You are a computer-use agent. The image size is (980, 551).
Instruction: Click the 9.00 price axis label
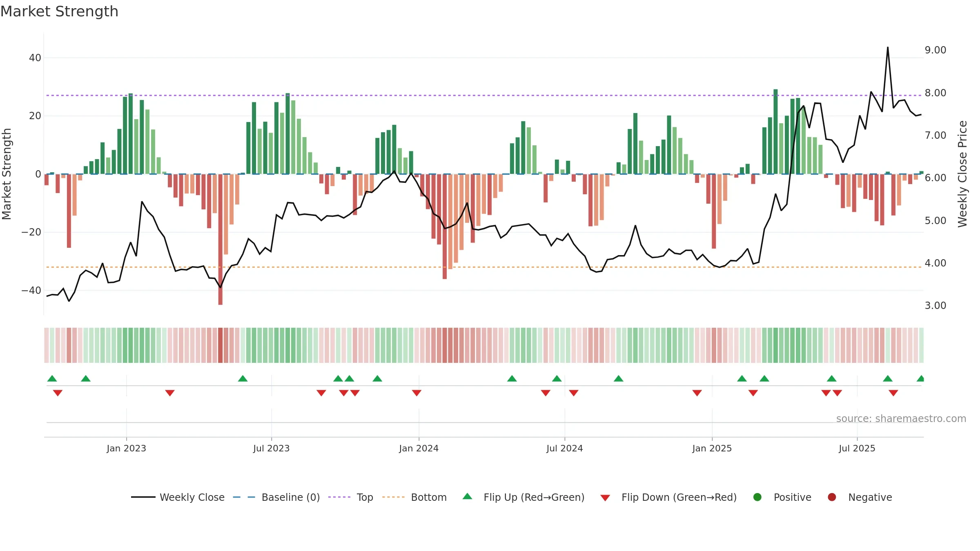point(935,50)
